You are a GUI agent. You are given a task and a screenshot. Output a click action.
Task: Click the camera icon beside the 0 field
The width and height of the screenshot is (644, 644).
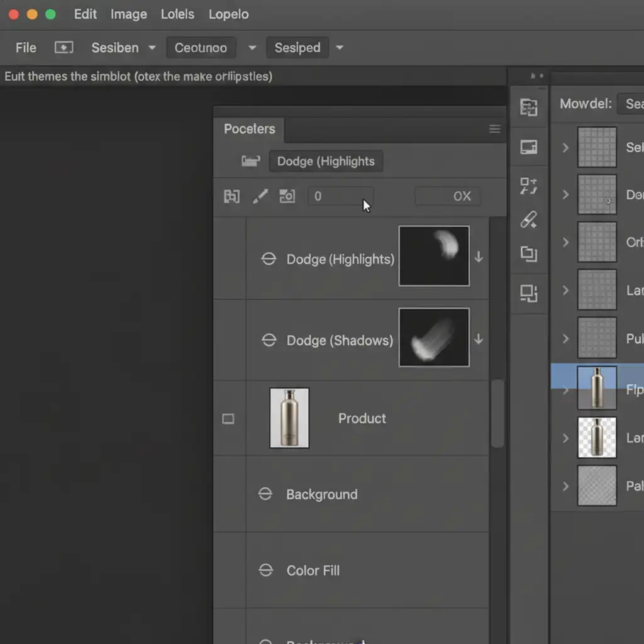click(287, 196)
